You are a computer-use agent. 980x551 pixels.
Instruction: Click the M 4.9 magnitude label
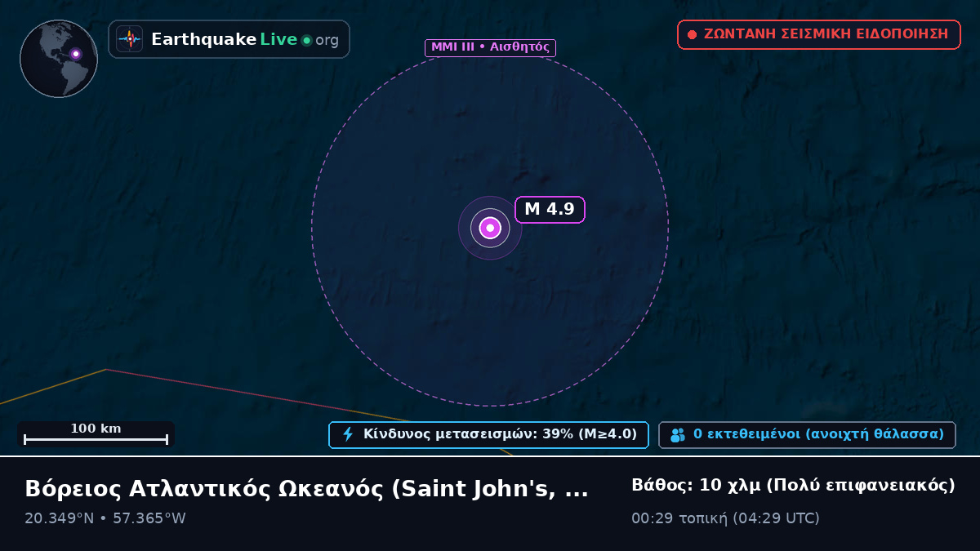pyautogui.click(x=550, y=210)
